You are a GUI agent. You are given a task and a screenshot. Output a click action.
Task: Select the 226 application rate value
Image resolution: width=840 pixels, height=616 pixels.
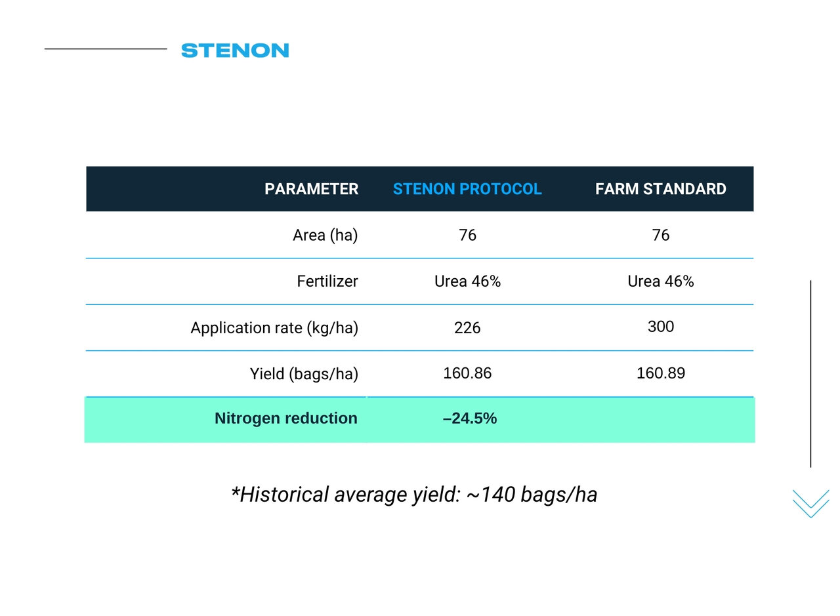click(467, 327)
